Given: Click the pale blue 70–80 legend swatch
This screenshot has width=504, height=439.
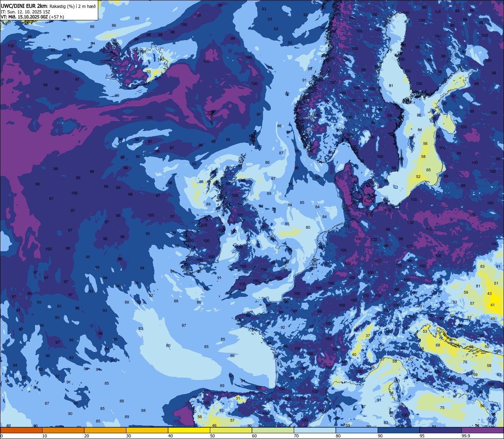Looking at the screenshot, I should click(315, 430).
